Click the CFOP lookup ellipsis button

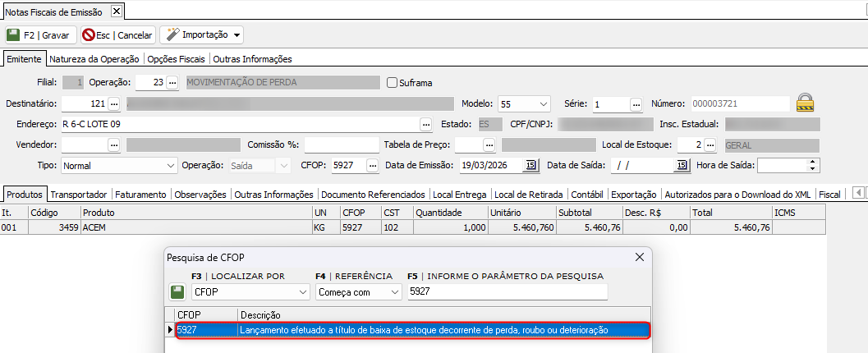[x=372, y=165]
